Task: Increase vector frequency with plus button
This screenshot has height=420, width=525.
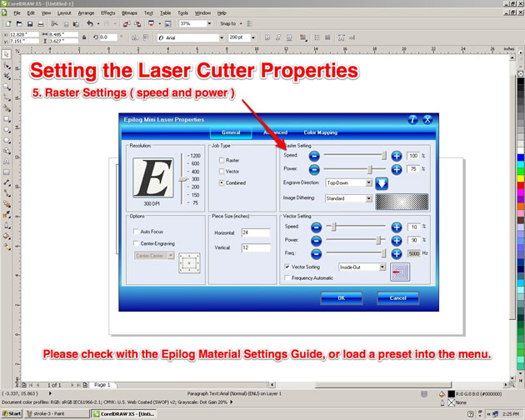Action: coord(397,254)
